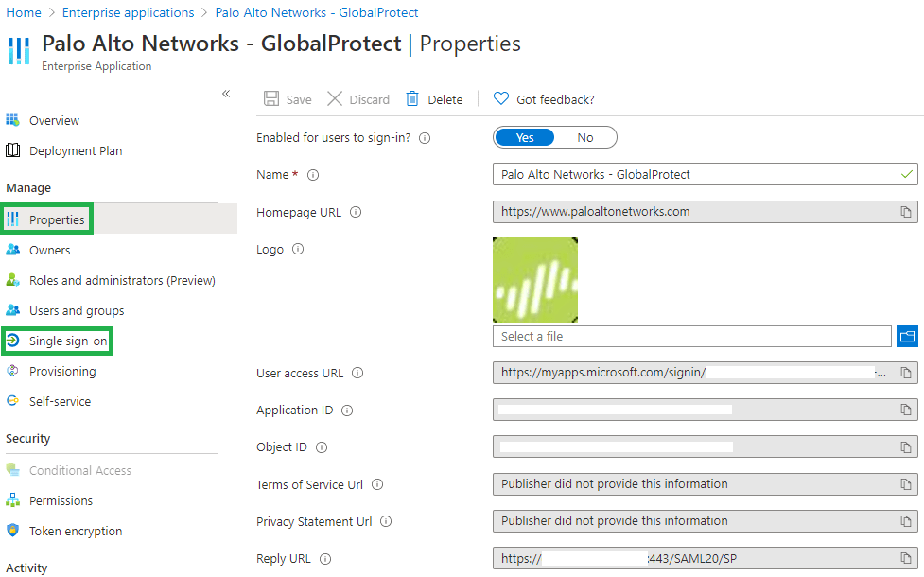Show info tooltip for Object ID

[322, 447]
